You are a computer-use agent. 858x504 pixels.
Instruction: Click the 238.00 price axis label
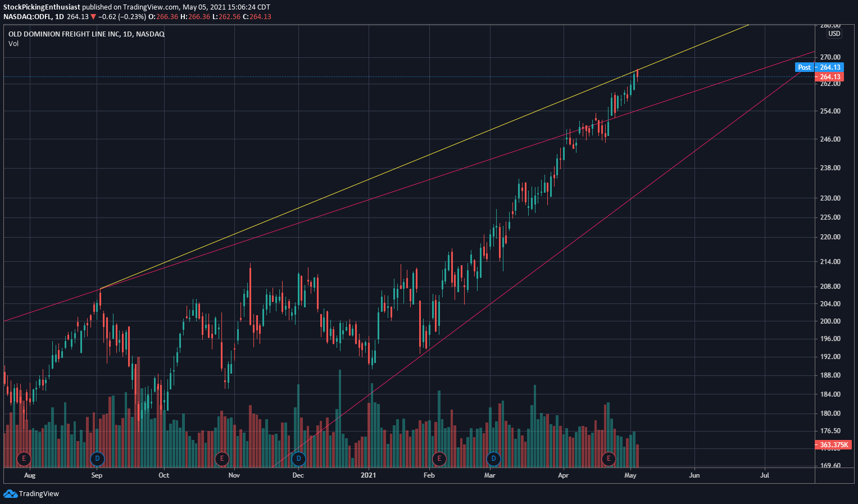click(x=830, y=168)
